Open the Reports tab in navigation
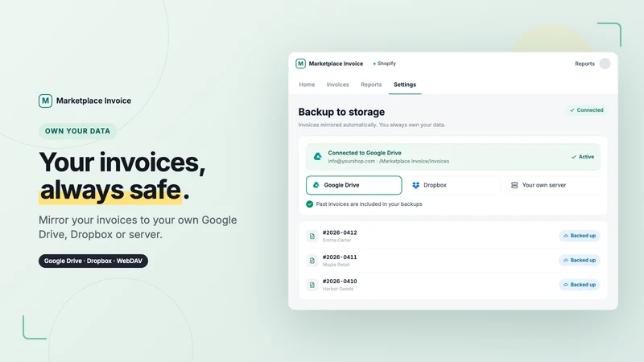Screen dimensions: 644x362 coord(371,84)
